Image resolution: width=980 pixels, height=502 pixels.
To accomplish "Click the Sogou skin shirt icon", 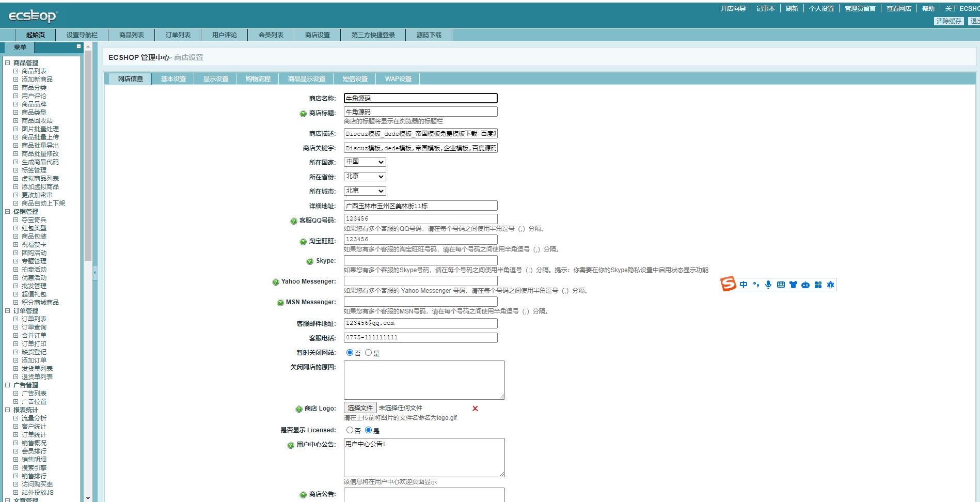I will (793, 285).
